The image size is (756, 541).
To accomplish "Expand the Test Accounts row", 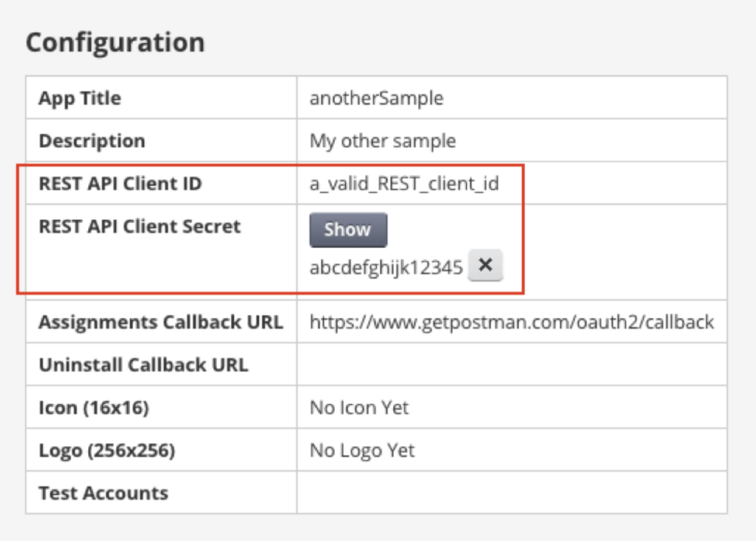I will [104, 492].
